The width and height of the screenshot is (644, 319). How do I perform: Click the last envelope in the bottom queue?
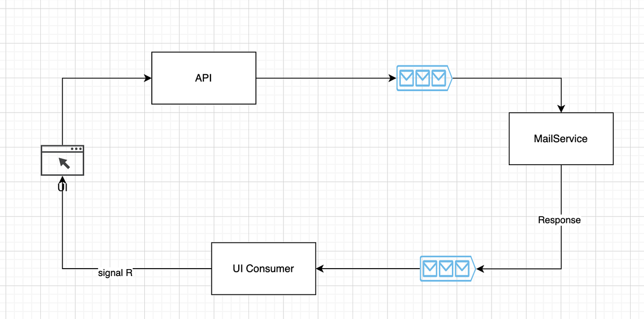462,269
